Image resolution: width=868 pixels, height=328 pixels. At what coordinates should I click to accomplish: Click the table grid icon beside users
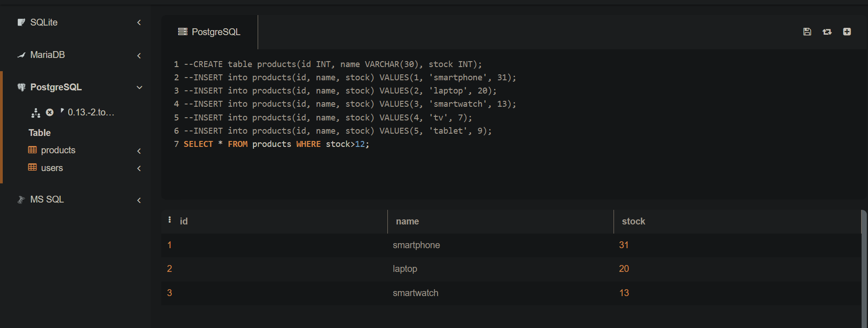click(x=32, y=167)
